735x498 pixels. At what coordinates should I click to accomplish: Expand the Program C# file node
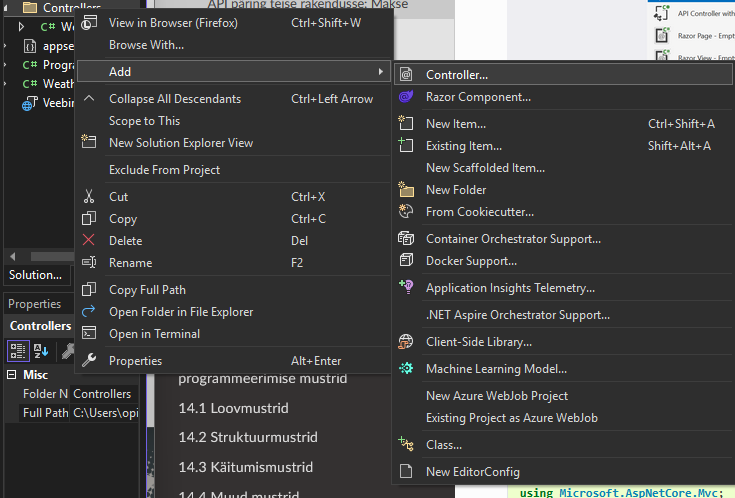pos(8,65)
